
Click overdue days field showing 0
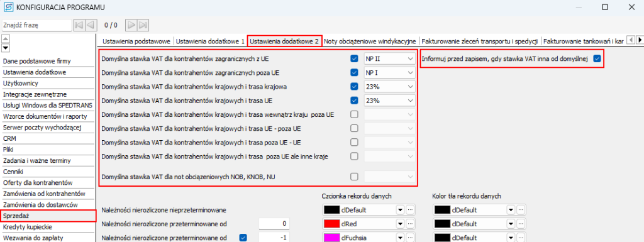click(274, 224)
